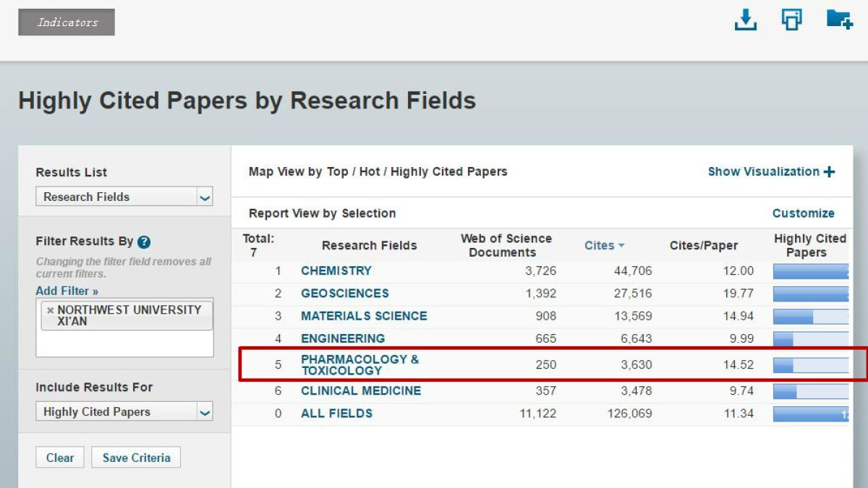Select the 19.77 cites/paper value
Screen dimensions: 868x488
click(x=738, y=293)
